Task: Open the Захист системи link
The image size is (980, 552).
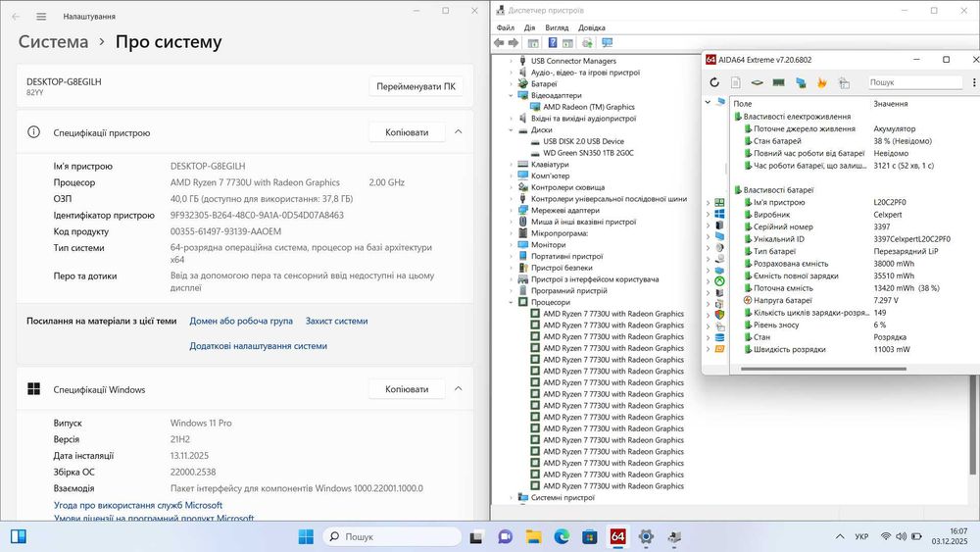Action: 336,321
